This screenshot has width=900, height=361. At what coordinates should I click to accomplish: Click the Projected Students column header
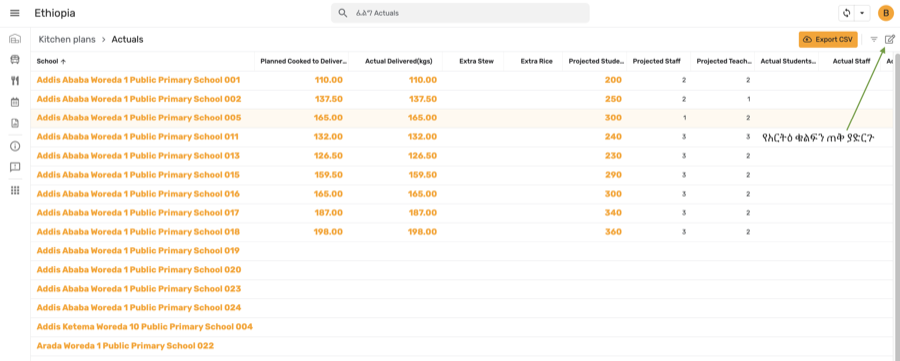(x=597, y=61)
